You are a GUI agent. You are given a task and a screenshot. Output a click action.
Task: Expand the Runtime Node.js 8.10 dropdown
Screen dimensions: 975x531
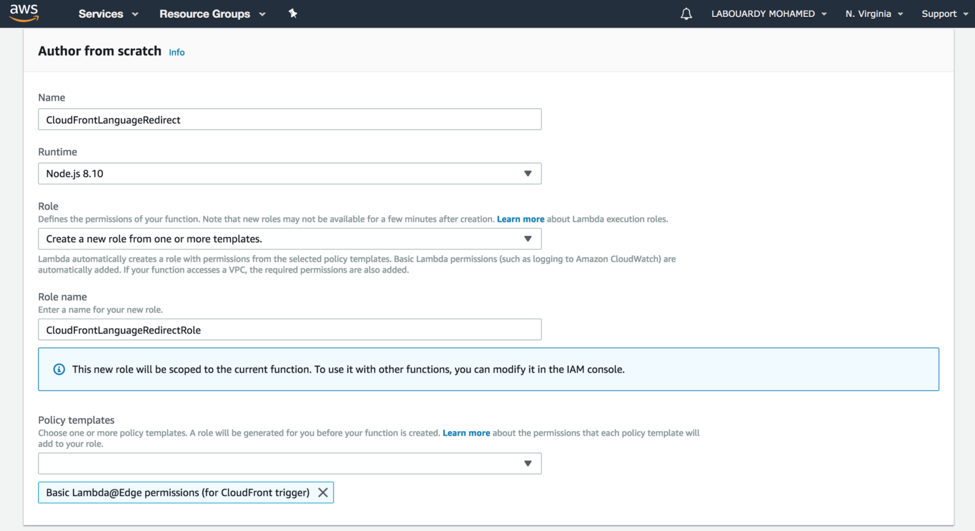pos(290,173)
